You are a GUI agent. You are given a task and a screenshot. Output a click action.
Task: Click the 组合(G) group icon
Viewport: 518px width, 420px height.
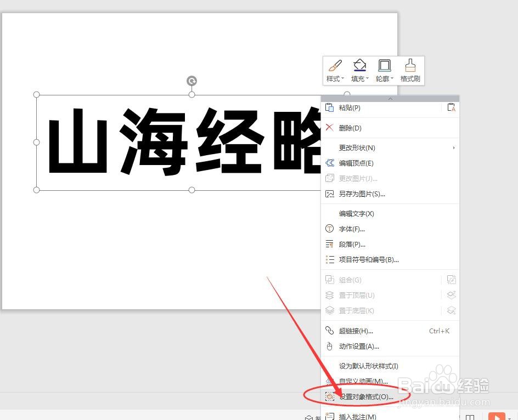point(329,280)
